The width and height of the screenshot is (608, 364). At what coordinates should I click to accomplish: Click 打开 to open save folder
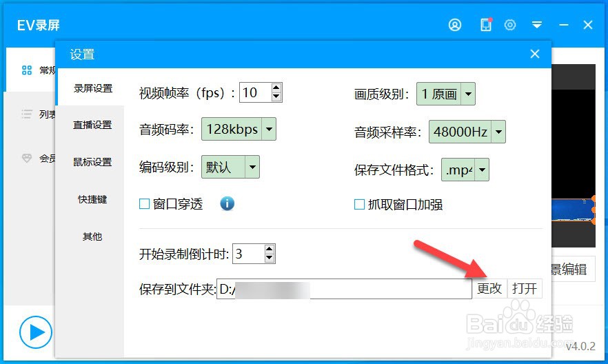pos(525,288)
